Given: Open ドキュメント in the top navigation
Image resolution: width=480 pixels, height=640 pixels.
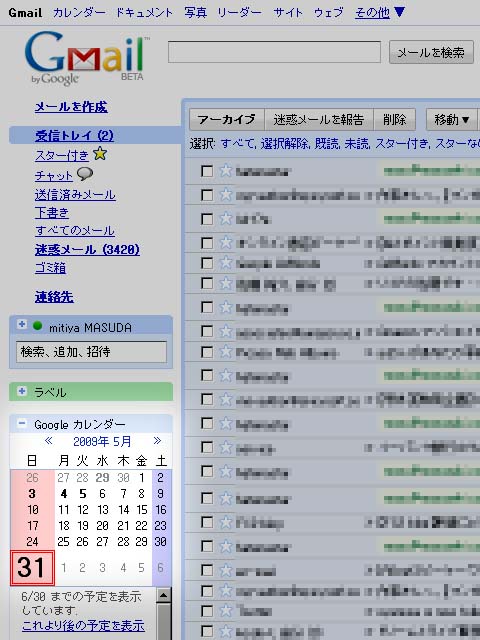Looking at the screenshot, I should tap(144, 13).
